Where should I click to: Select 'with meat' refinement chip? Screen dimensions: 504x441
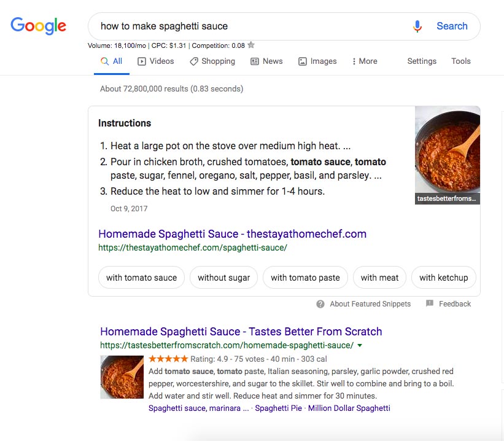click(379, 277)
